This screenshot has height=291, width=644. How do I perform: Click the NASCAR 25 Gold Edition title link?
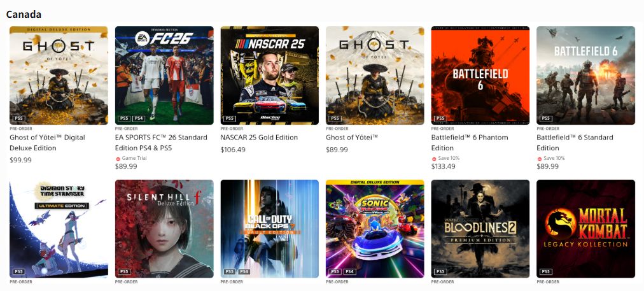[259, 138]
